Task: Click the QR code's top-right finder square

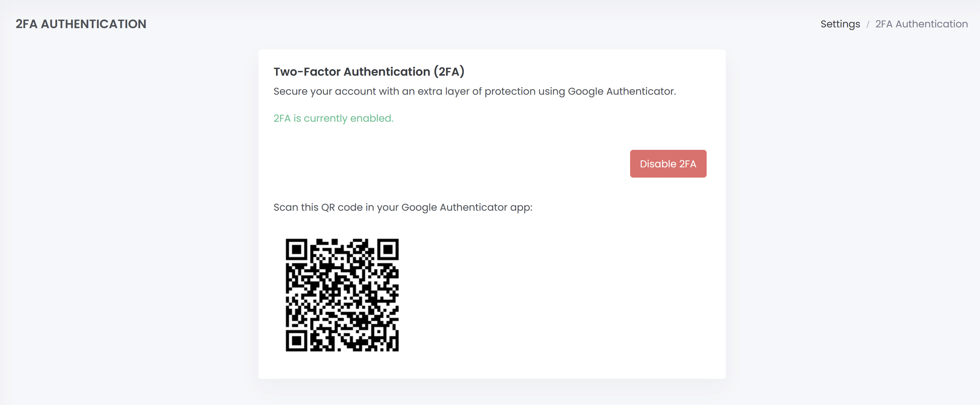Action: 388,249
